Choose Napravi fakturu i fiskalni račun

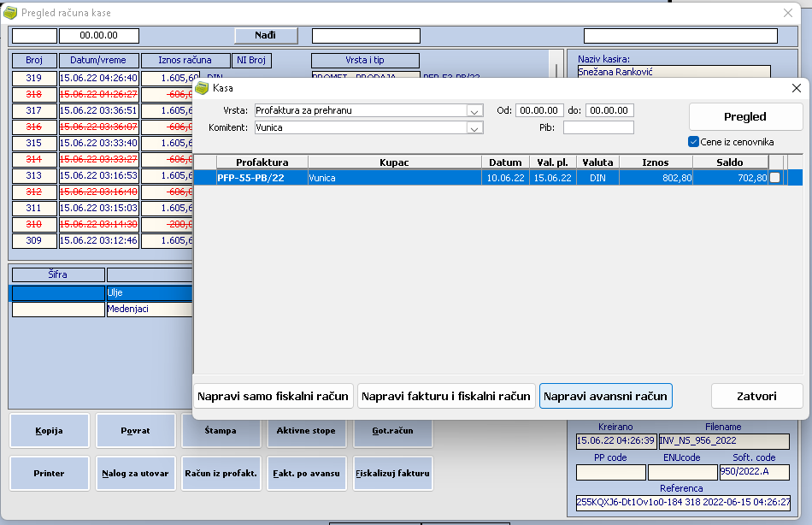pyautogui.click(x=446, y=396)
